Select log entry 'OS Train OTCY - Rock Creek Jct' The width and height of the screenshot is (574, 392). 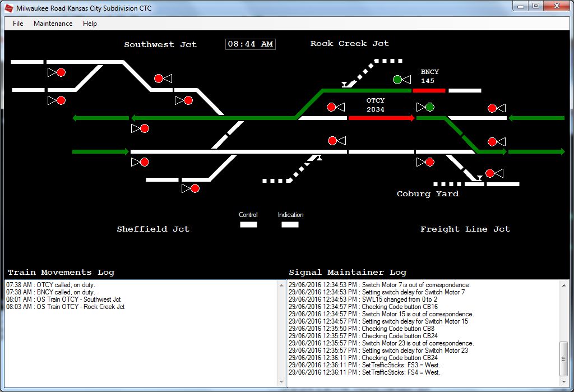[65, 307]
